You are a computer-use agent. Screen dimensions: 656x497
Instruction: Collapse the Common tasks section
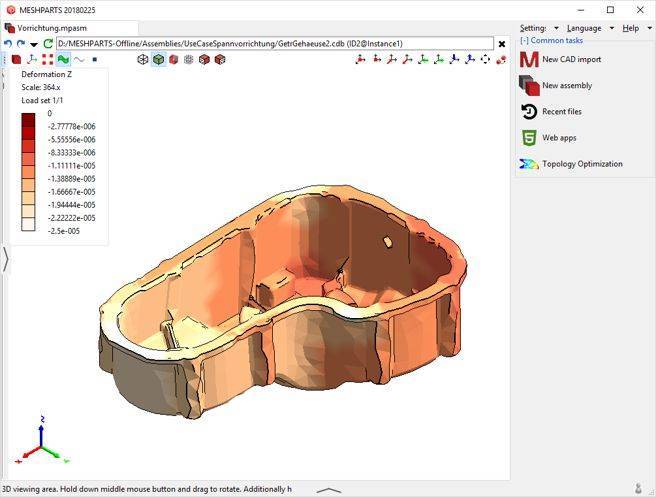tap(524, 41)
